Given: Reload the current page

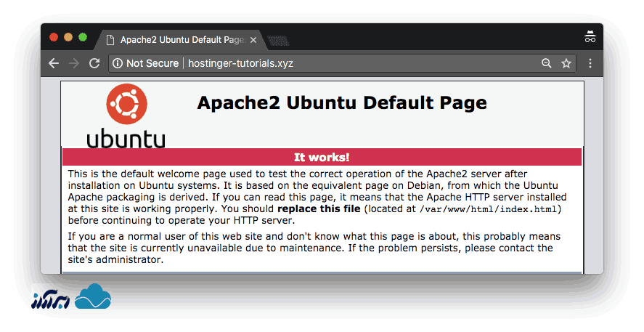Looking at the screenshot, I should [94, 63].
